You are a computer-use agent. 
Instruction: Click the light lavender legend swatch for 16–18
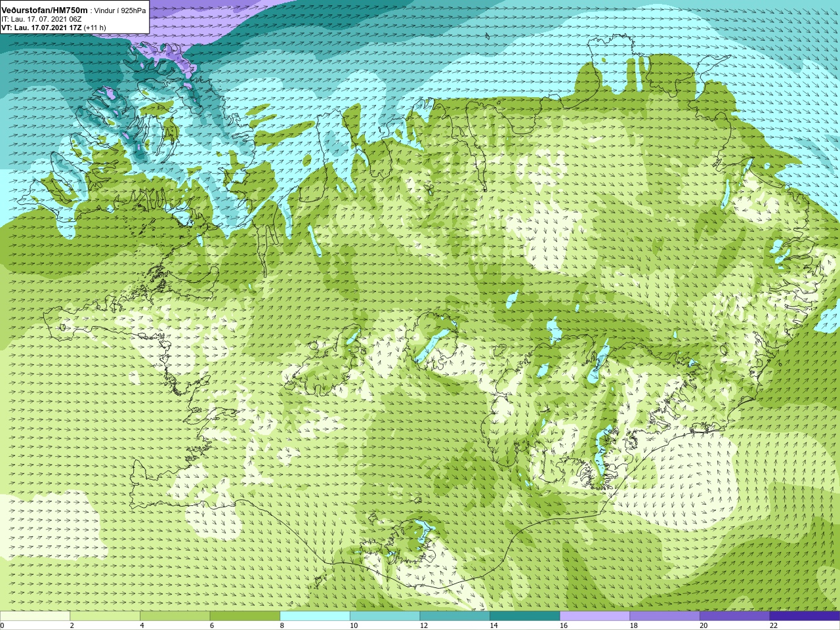[595, 616]
